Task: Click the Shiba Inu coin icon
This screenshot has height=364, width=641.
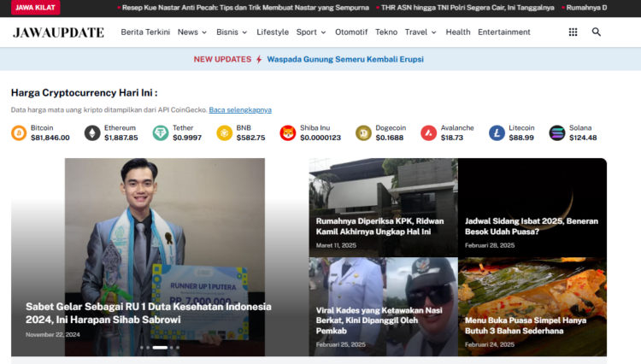Action: (288, 132)
